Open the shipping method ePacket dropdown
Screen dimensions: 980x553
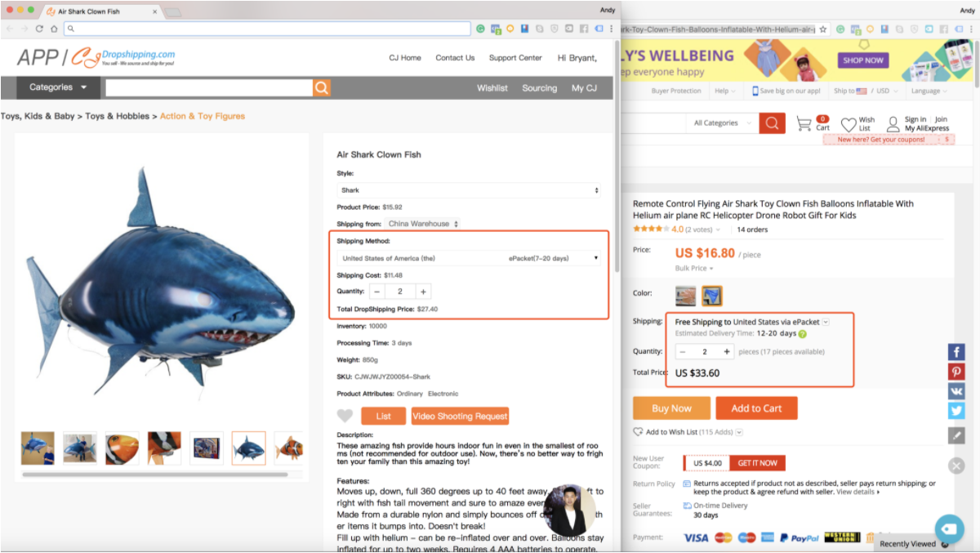470,258
